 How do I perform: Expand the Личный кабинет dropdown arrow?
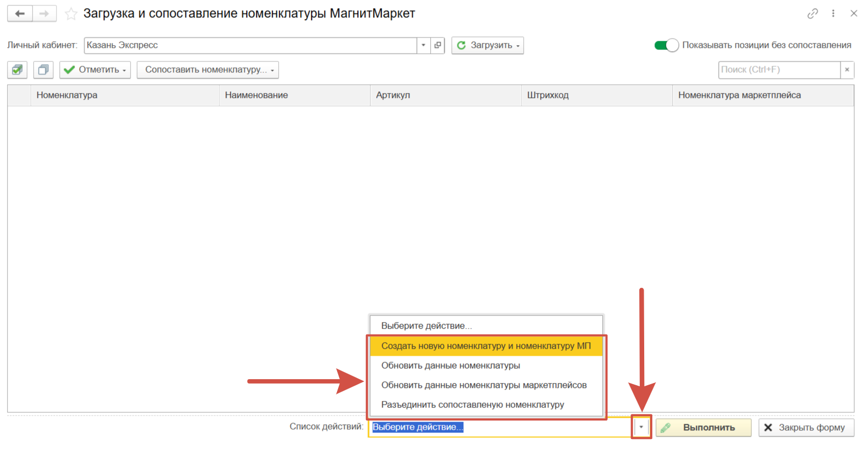tap(424, 45)
